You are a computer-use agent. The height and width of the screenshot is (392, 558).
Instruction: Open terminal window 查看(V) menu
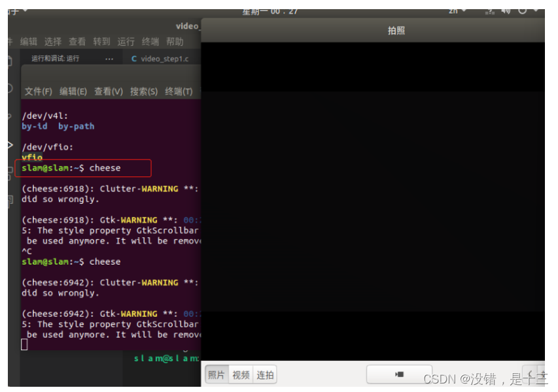109,91
